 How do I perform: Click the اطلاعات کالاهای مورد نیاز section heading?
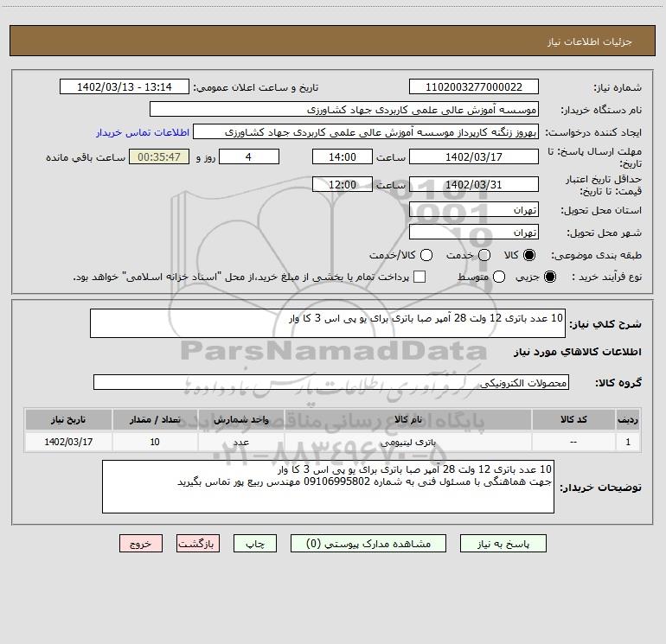point(577,352)
